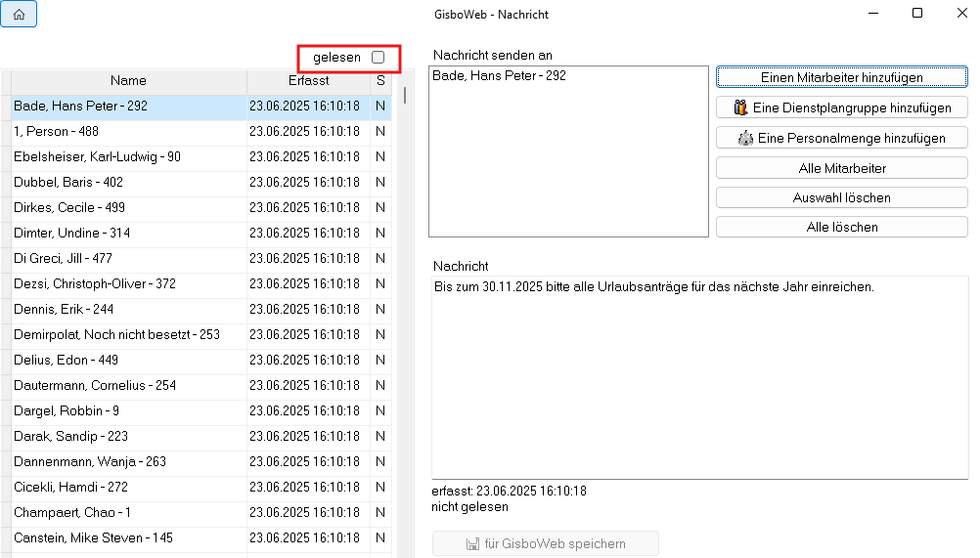Click the für GisboWeb speichern save button
Screen dimensions: 980x558
point(546,543)
